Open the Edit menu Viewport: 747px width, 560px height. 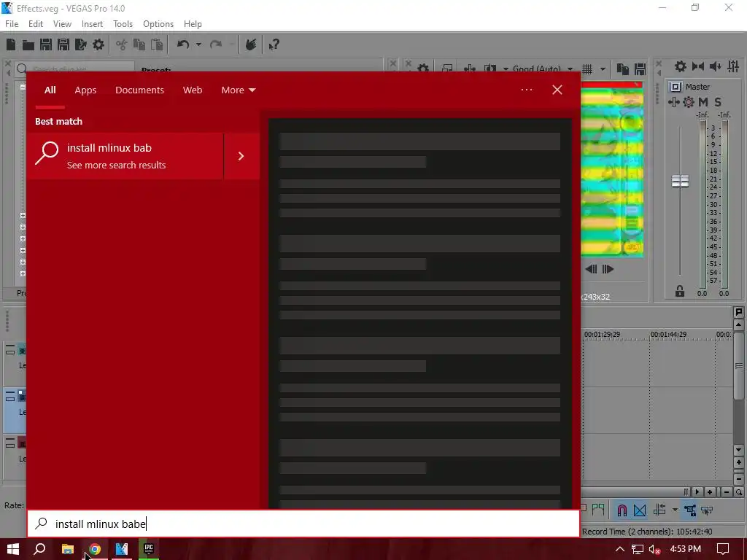coord(36,24)
